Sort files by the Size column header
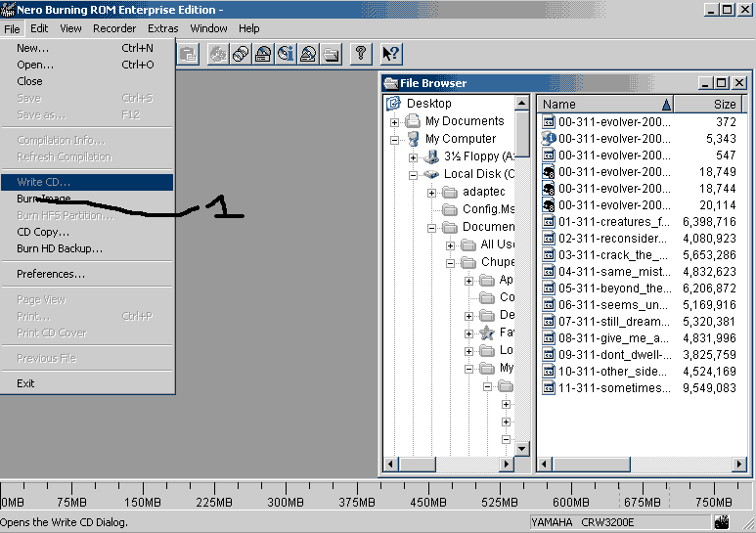 [707, 104]
